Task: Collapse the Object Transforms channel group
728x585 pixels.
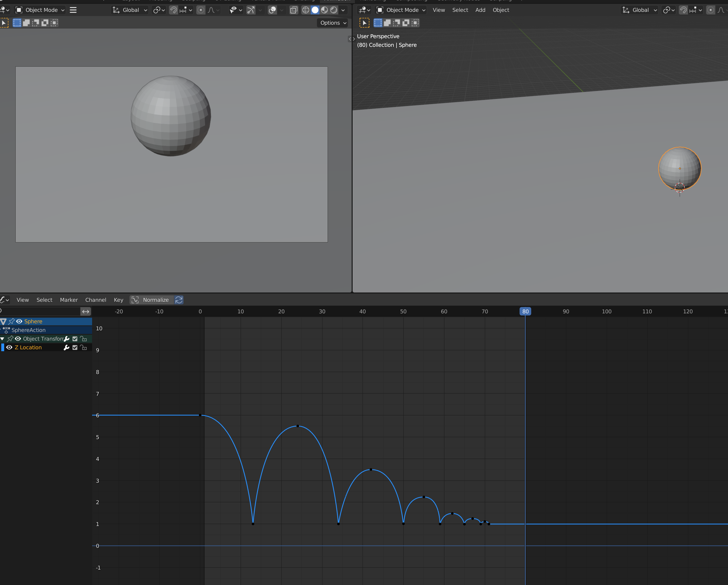Action: point(3,339)
